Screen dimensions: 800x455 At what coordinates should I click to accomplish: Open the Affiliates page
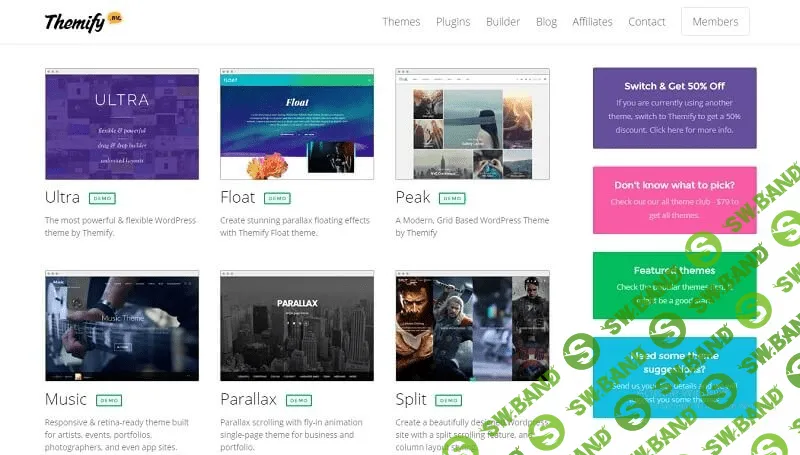coord(592,22)
